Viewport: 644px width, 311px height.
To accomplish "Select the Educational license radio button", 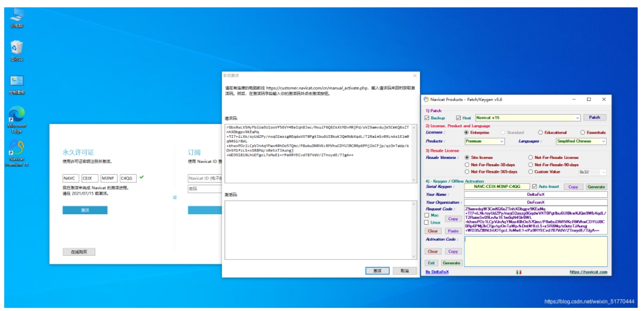I will [540, 133].
